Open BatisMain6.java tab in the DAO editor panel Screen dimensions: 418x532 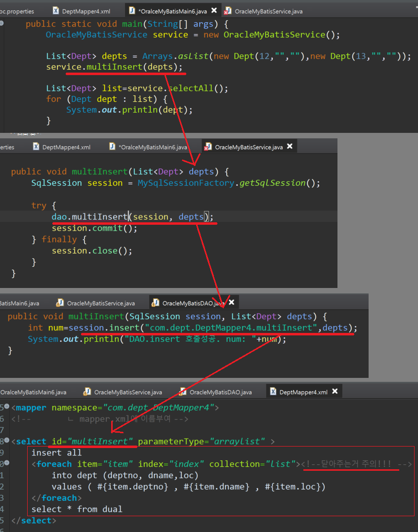(19, 303)
